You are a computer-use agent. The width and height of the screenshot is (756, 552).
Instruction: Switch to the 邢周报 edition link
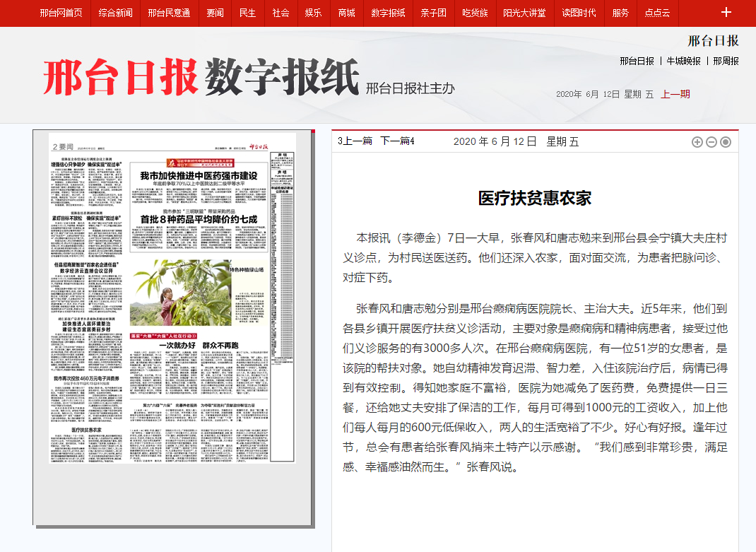pyautogui.click(x=726, y=61)
